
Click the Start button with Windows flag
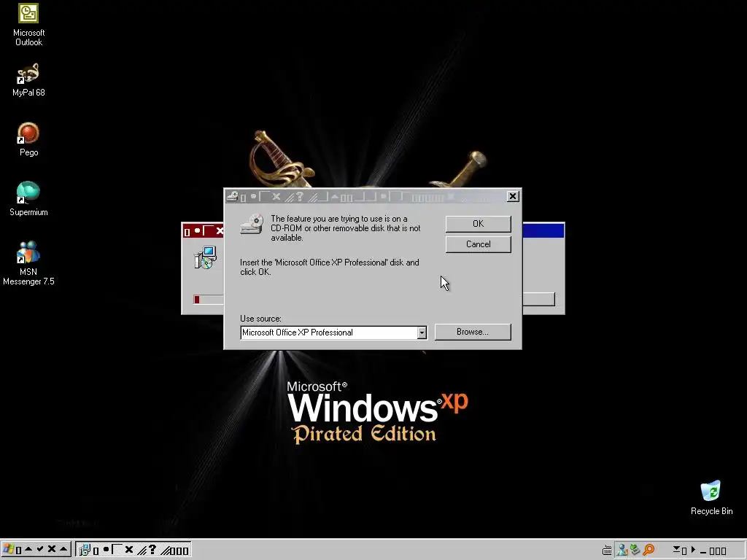pos(36,550)
